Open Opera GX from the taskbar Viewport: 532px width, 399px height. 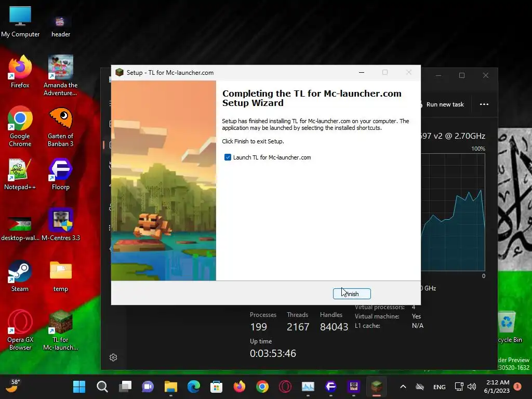(x=285, y=387)
